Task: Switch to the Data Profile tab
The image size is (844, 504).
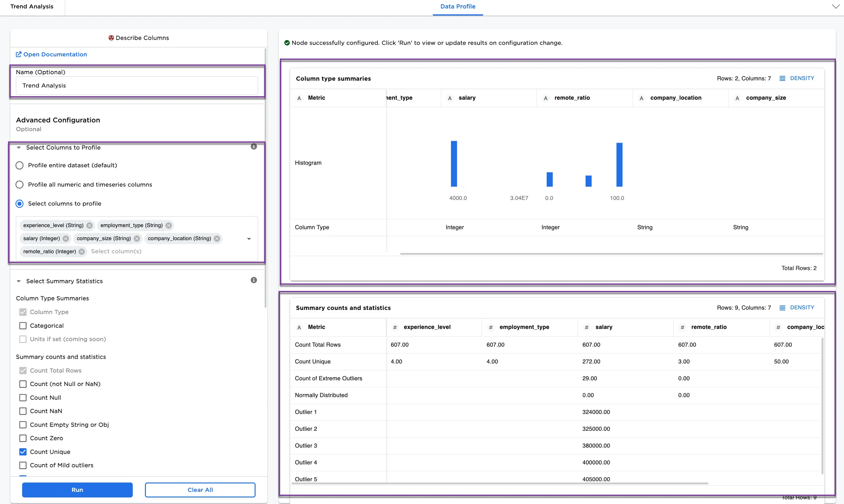Action: pyautogui.click(x=458, y=6)
